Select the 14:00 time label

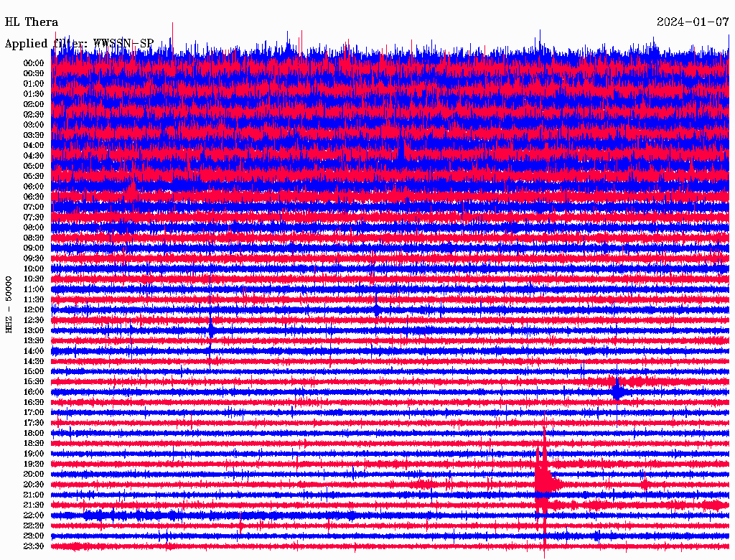[34, 351]
